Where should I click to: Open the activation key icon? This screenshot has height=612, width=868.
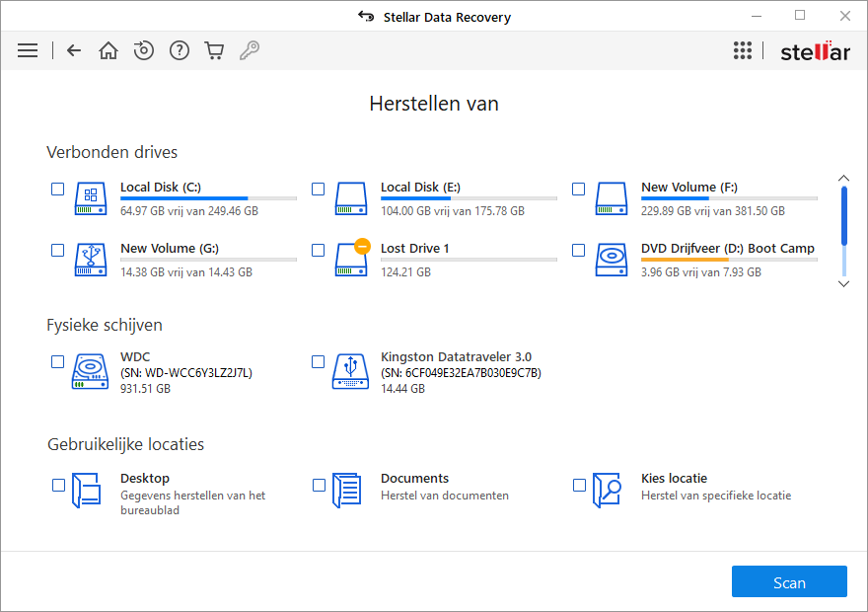tap(250, 50)
